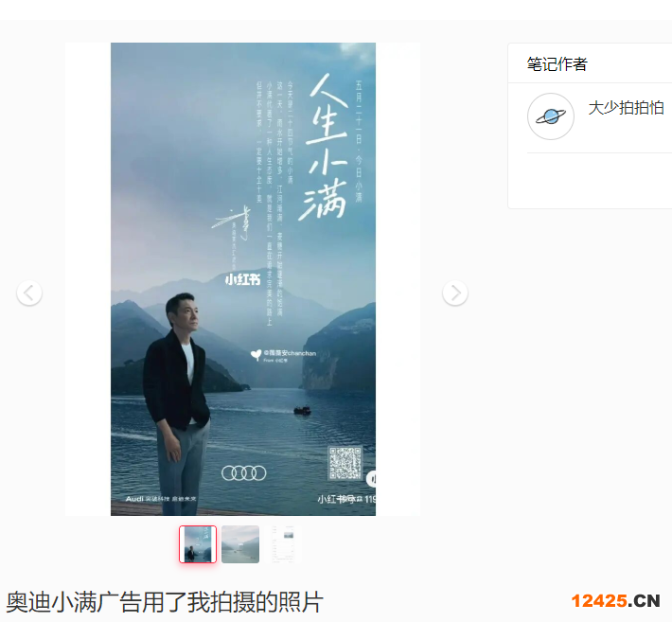Click the heart icon beside @薇薇安chanchan

click(256, 355)
